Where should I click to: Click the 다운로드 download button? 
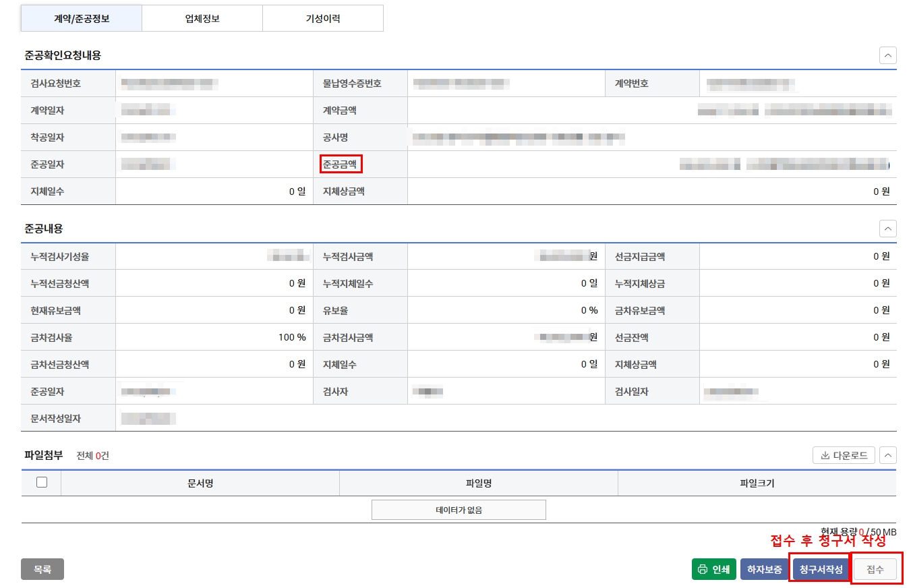843,454
